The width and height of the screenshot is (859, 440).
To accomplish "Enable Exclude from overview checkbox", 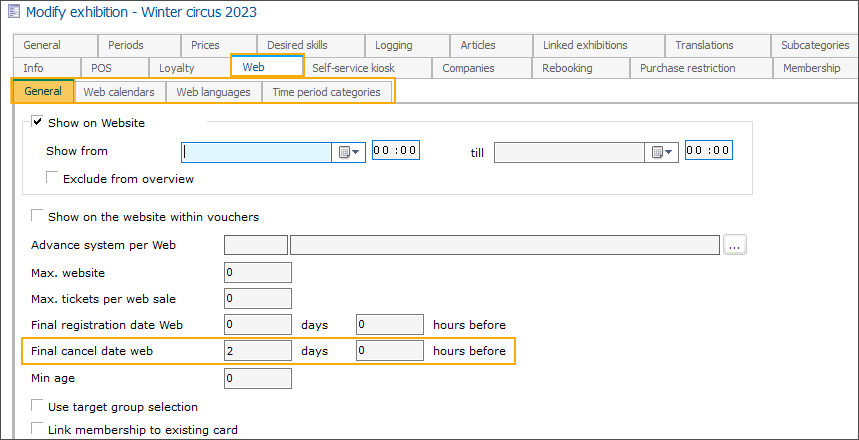I will [52, 178].
